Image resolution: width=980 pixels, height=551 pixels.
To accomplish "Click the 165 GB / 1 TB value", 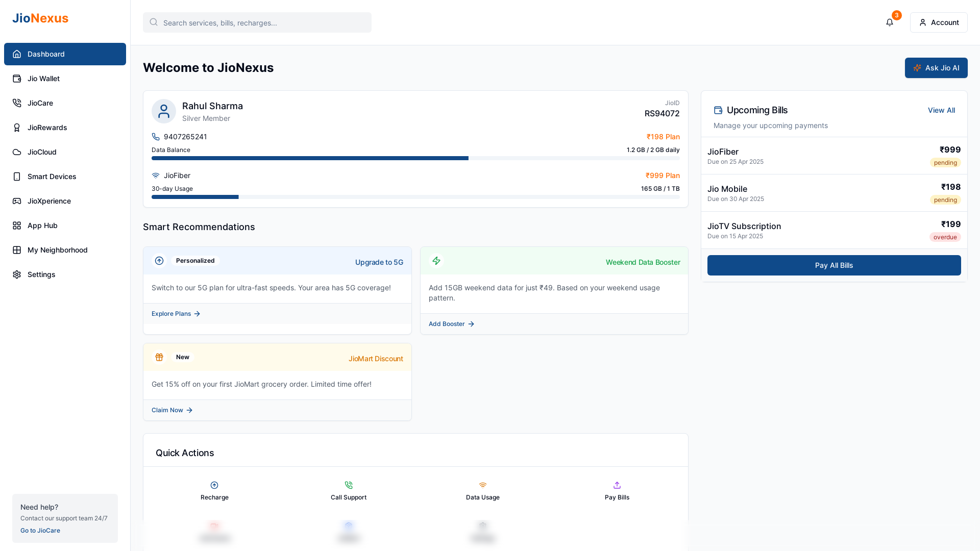I will [660, 189].
